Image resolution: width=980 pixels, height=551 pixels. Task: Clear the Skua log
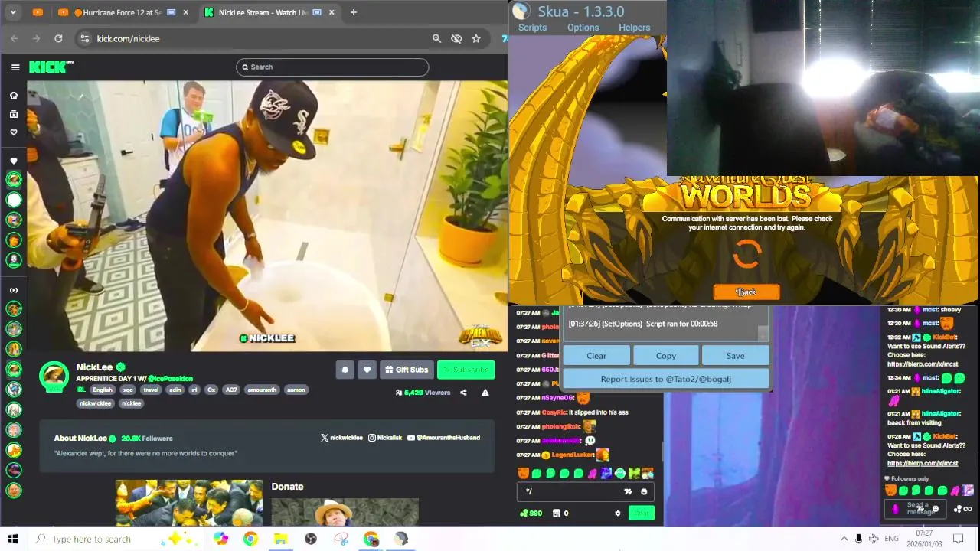(x=596, y=356)
